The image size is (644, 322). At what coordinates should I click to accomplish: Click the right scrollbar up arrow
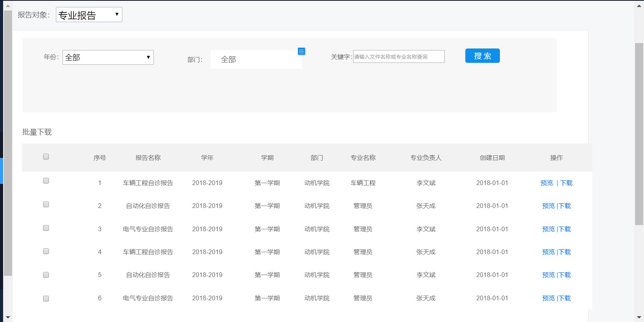click(x=639, y=6)
